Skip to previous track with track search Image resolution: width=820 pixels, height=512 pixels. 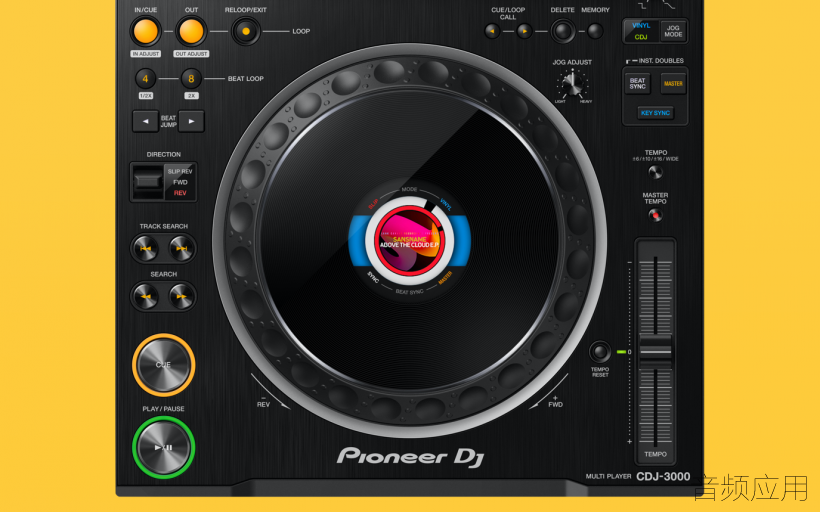point(146,248)
